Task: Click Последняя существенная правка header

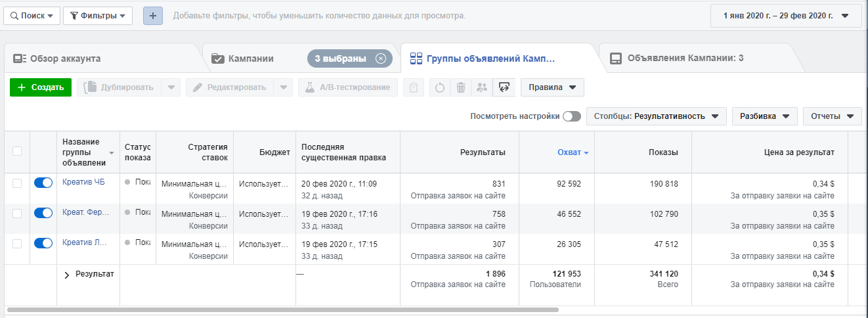Action: (x=348, y=152)
